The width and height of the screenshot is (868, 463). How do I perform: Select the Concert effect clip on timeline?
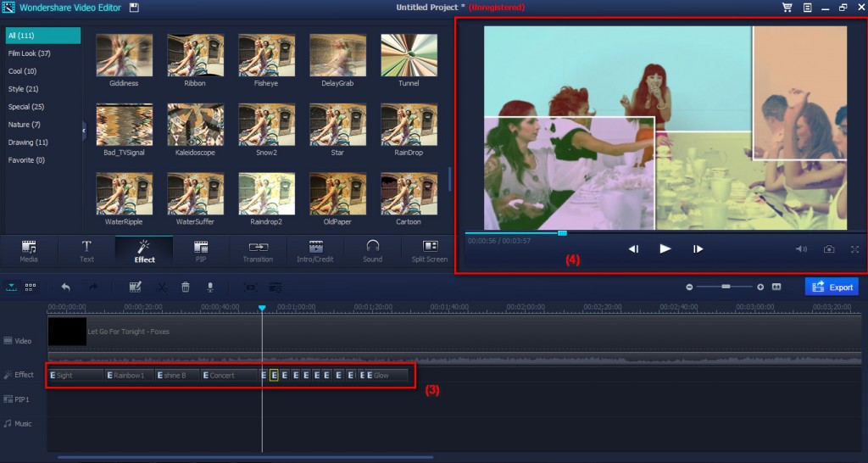point(229,375)
